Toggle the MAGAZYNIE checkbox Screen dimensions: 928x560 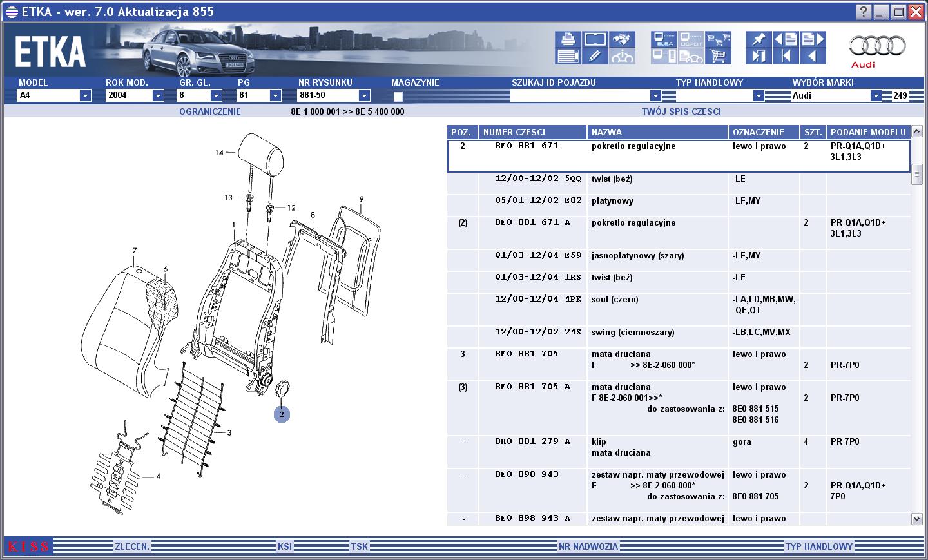[398, 96]
